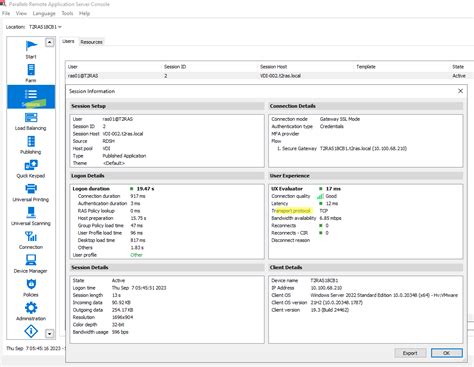Screen dimensions: 474x367
Task: Open the Help menu
Action: coord(84,13)
